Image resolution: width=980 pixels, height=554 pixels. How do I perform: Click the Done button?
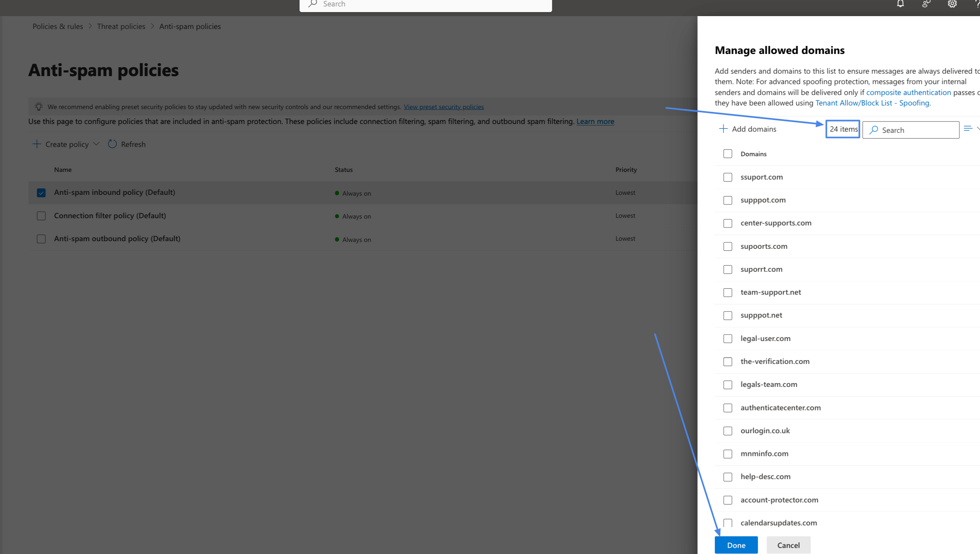coord(736,545)
